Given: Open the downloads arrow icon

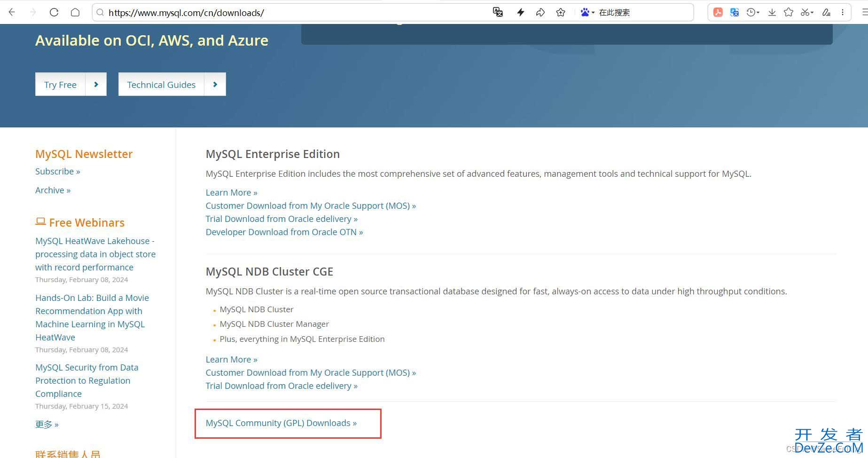Looking at the screenshot, I should pos(772,12).
